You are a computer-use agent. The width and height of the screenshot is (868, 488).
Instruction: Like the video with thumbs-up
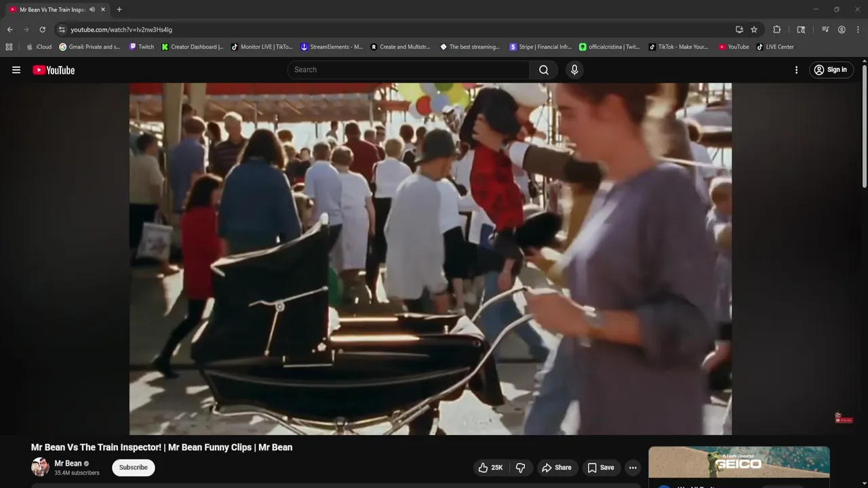pyautogui.click(x=491, y=468)
